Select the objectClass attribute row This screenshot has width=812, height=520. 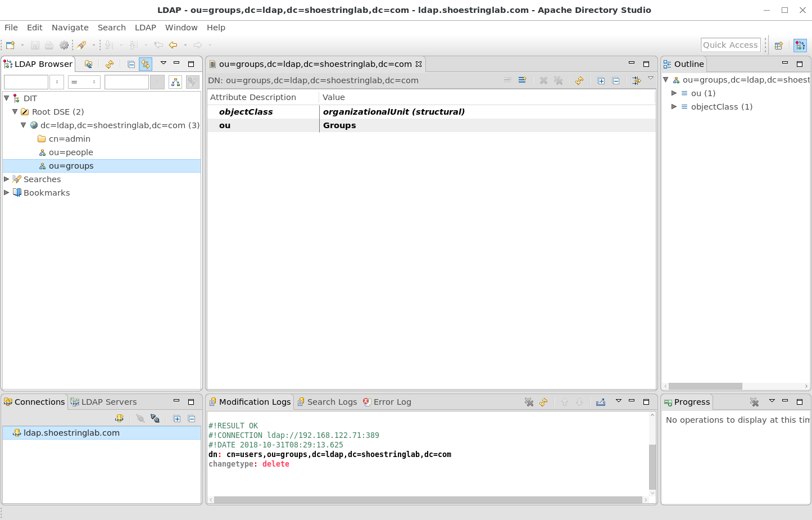[x=432, y=112]
